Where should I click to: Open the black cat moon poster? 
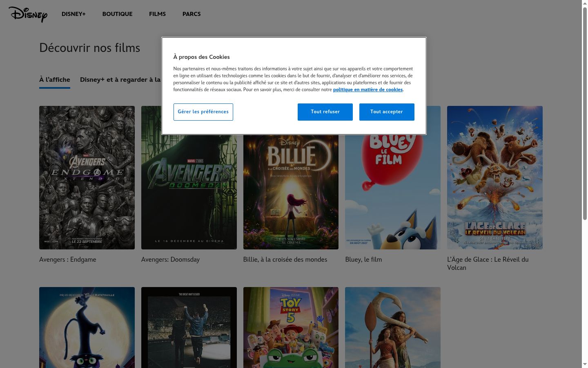tap(87, 328)
